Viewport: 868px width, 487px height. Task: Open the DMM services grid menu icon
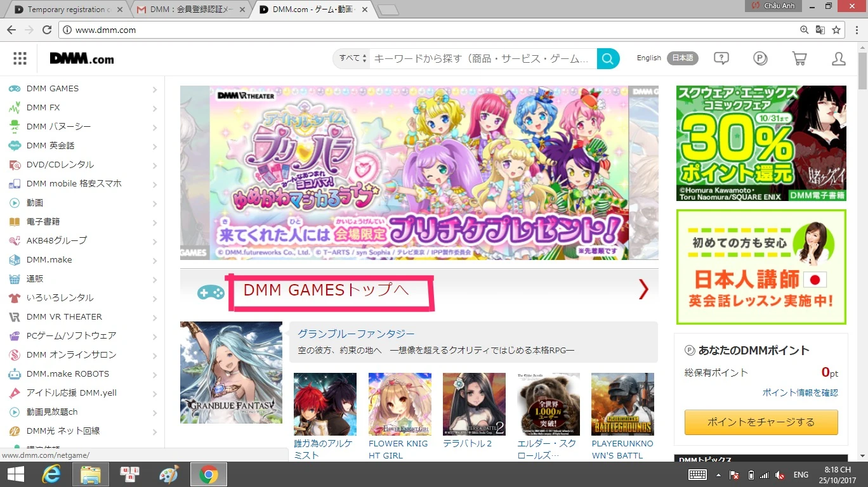(20, 59)
